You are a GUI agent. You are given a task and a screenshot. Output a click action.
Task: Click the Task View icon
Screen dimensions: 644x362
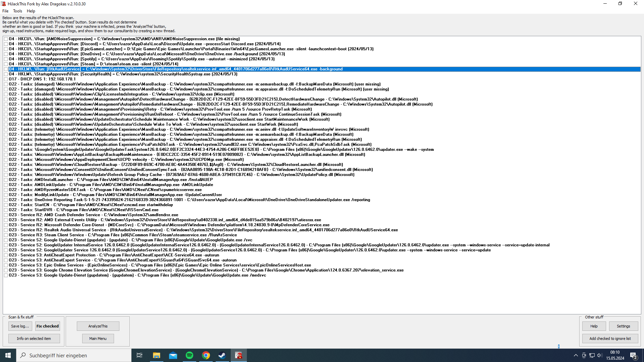pos(140,355)
